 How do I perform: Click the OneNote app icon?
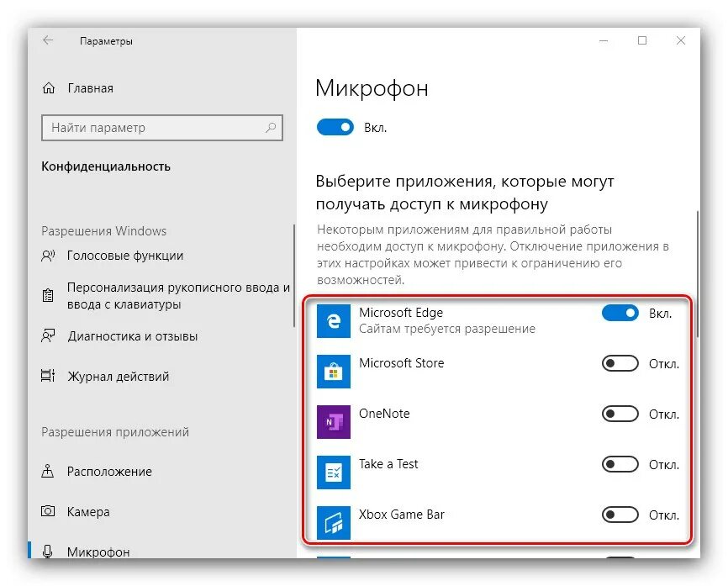[334, 422]
